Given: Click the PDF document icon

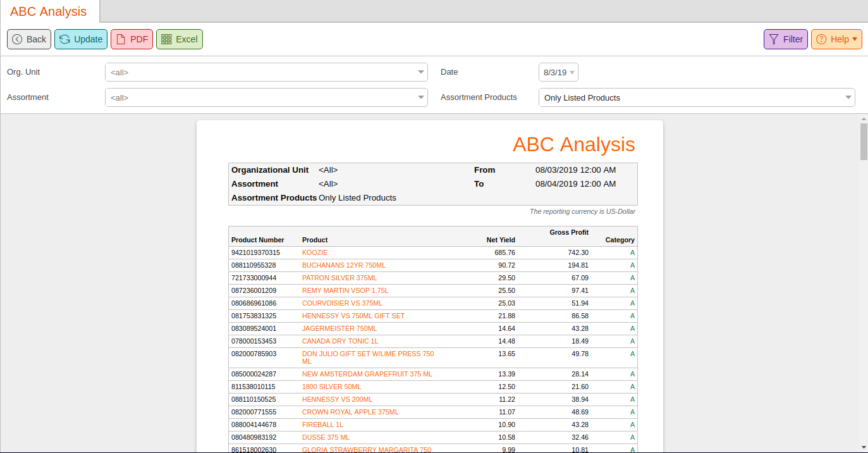Looking at the screenshot, I should pyautogui.click(x=120, y=39).
